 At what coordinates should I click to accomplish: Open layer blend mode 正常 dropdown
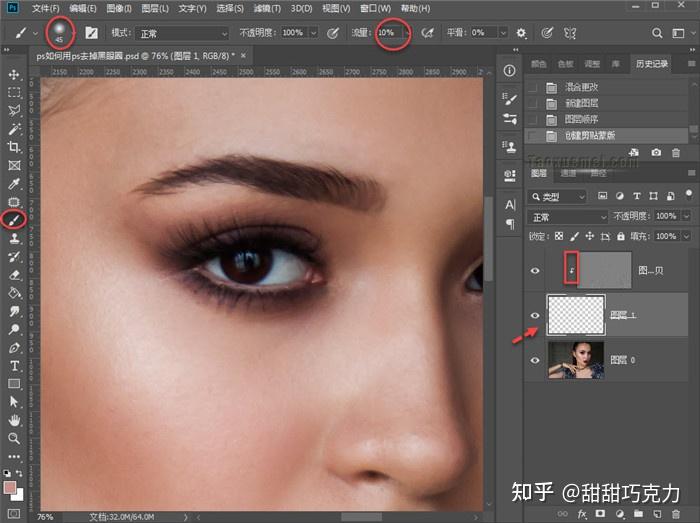[x=568, y=217]
